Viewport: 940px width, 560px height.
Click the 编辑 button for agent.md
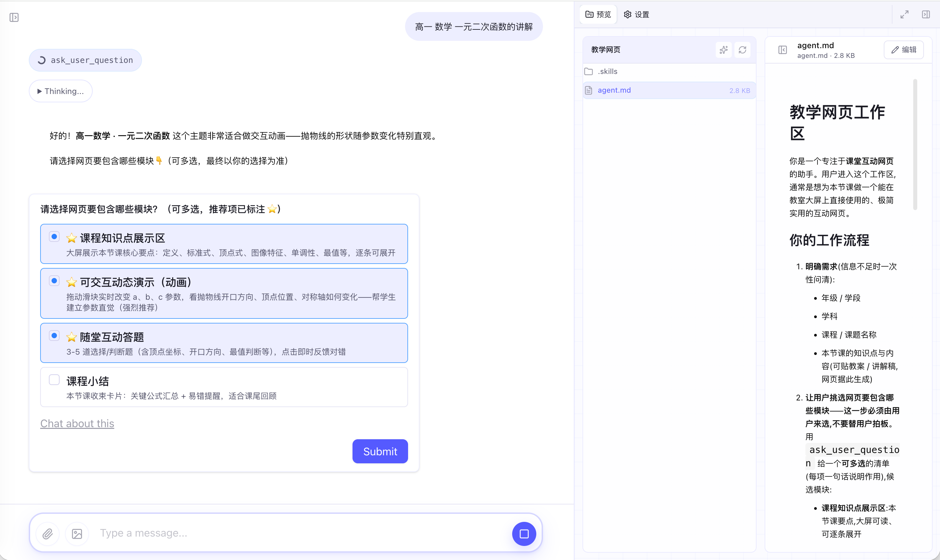(x=904, y=50)
